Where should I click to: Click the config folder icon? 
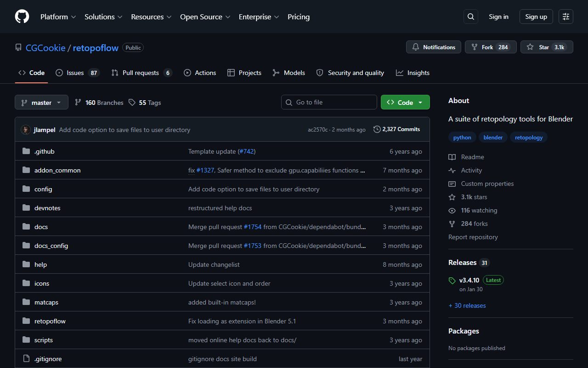click(x=26, y=189)
